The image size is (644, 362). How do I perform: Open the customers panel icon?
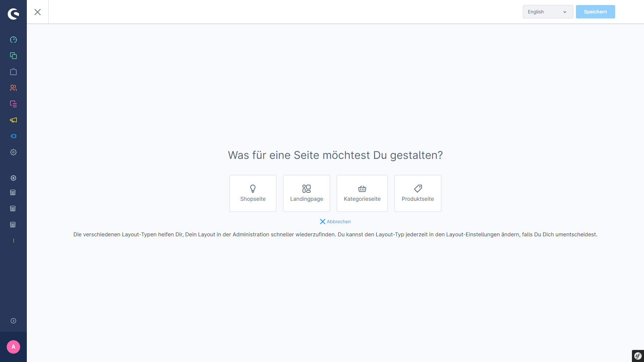coord(13,88)
